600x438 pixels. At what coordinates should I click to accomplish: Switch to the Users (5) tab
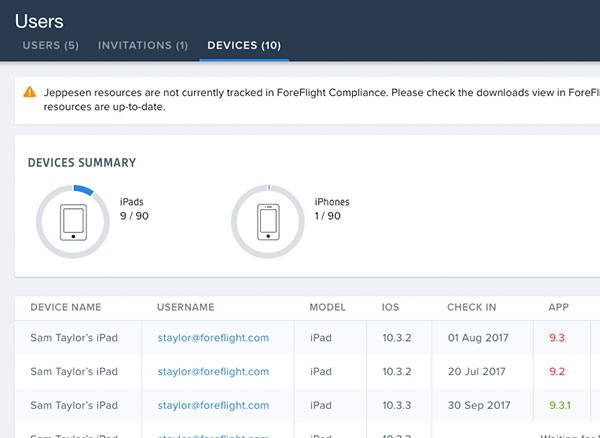coord(51,46)
